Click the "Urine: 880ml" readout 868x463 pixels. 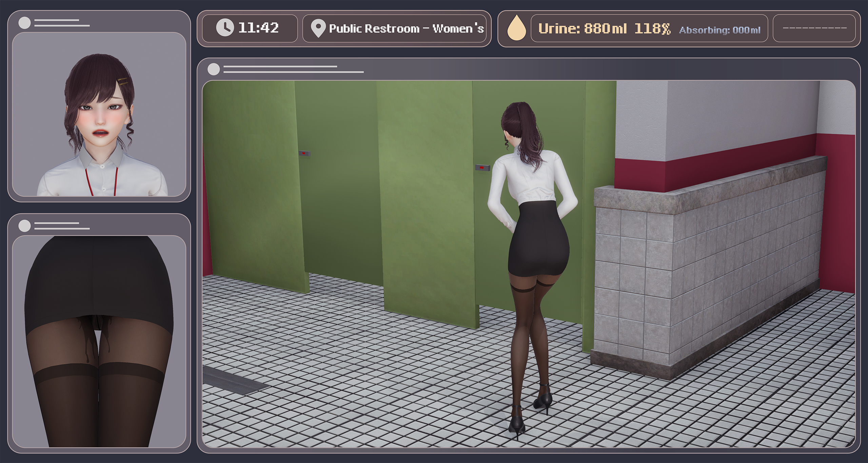[583, 29]
